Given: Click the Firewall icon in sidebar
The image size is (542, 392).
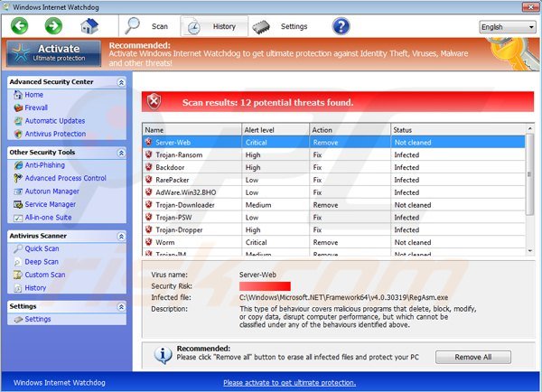Looking at the screenshot, I should tap(18, 107).
